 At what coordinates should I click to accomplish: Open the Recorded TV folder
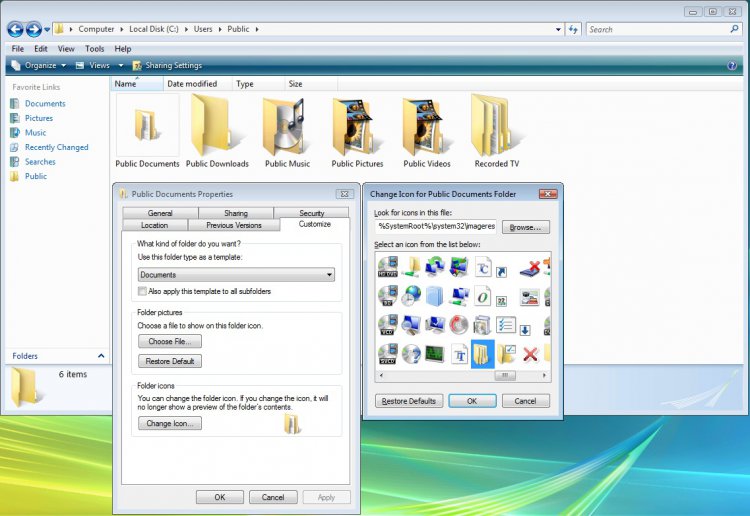click(496, 132)
